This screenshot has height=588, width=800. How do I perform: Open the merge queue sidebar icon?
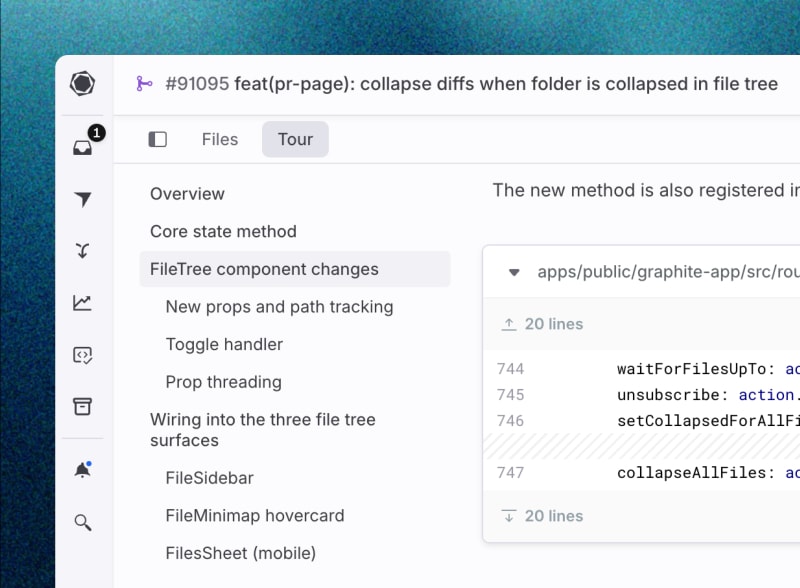click(x=83, y=251)
